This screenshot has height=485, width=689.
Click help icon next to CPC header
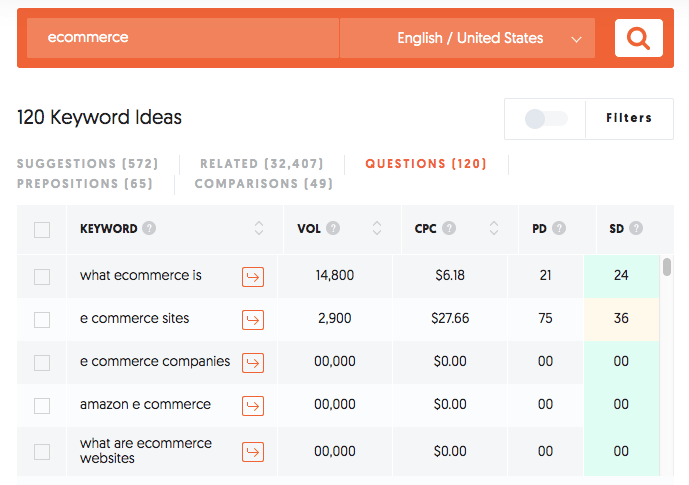[x=448, y=228]
